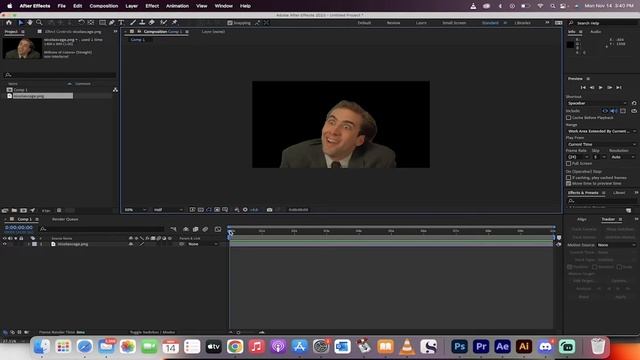The height and width of the screenshot is (360, 640).
Task: Open the viewer resolution Half dropdown
Action: click(168, 210)
